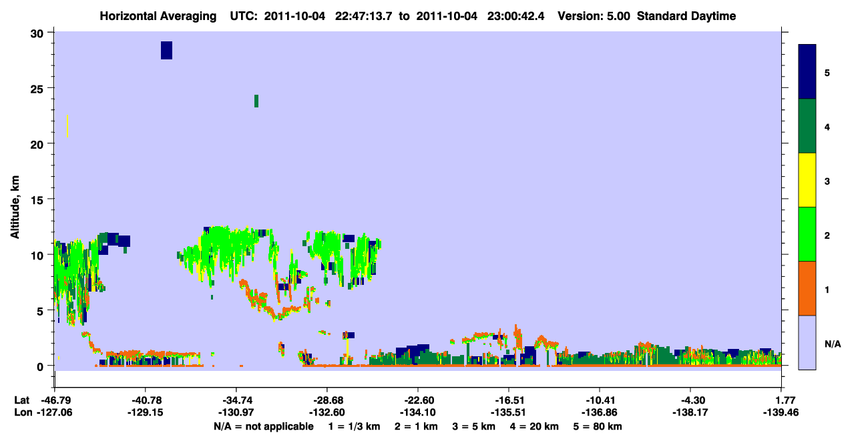This screenshot has width=868, height=445.
Task: Click the 15 km altitude tick label
Action: pos(39,199)
